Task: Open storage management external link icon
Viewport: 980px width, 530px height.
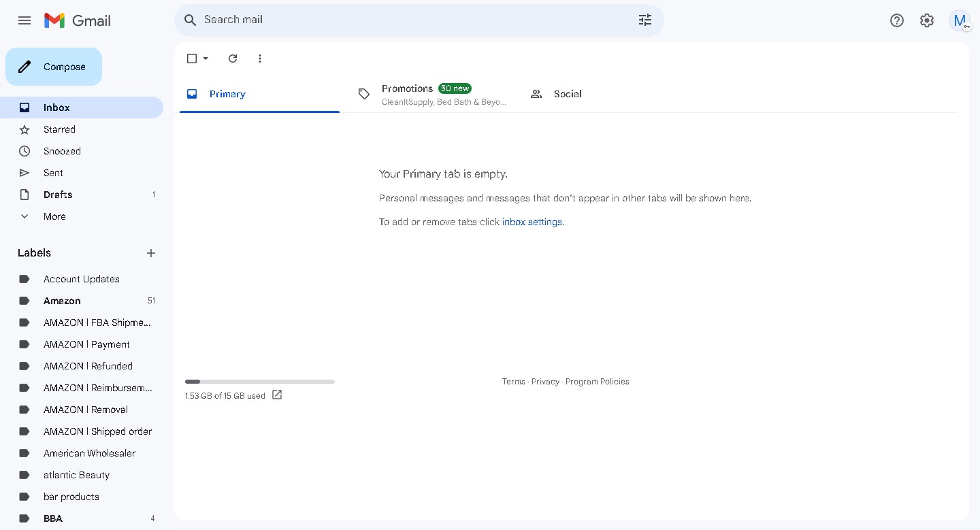Action: pyautogui.click(x=277, y=395)
